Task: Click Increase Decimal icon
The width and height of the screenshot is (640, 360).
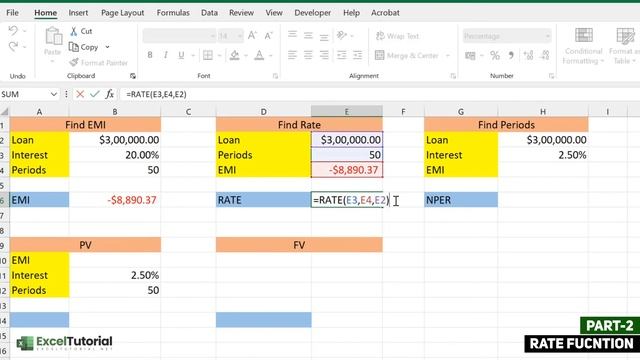Action: tap(528, 56)
